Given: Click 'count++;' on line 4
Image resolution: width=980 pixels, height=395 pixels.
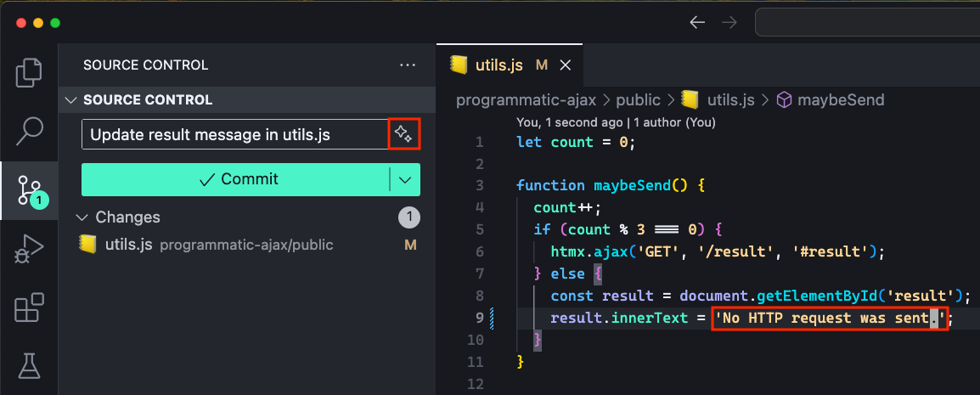Looking at the screenshot, I should point(567,208).
